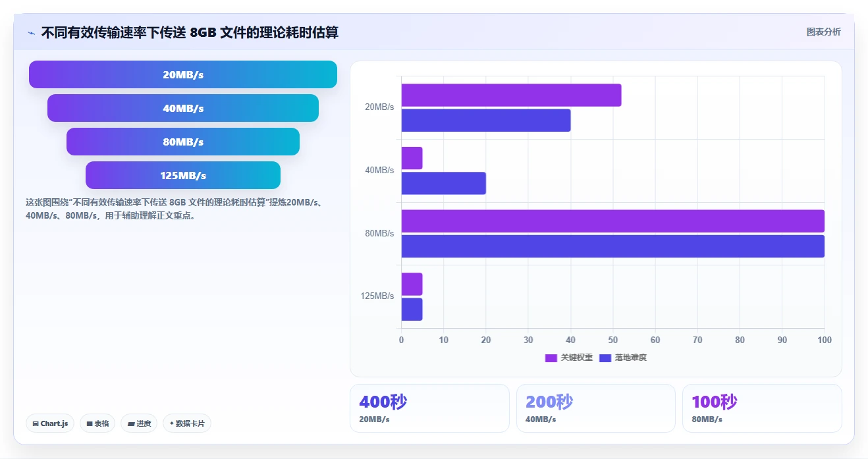Open the 200秒 data card
This screenshot has height=459, width=868.
coord(596,408)
